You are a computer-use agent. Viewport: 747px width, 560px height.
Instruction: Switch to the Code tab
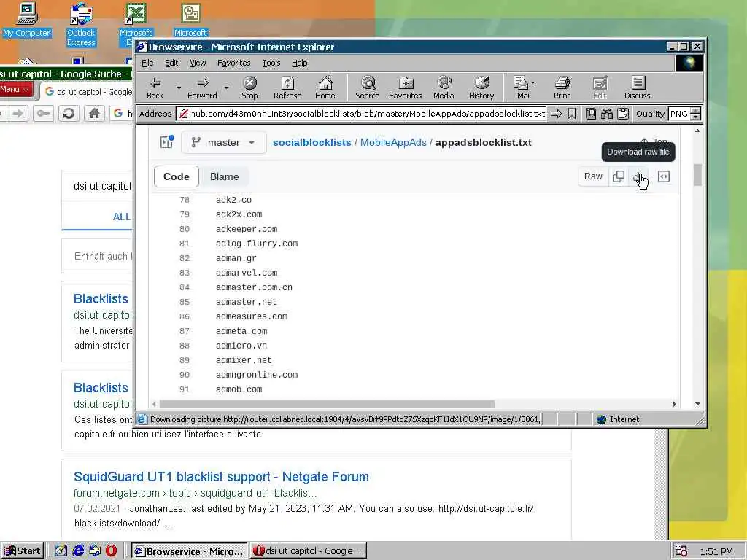point(177,176)
